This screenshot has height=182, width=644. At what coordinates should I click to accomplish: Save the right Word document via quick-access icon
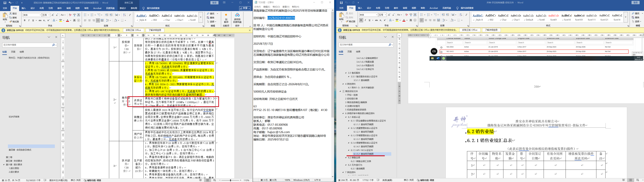(x=341, y=3)
